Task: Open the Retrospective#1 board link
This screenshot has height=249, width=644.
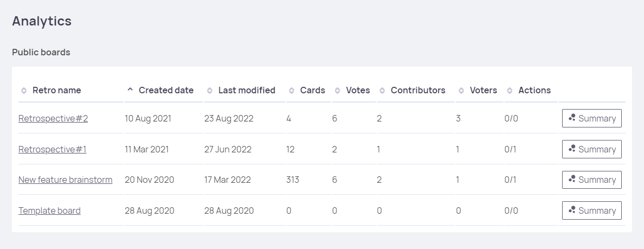Action: 52,149
